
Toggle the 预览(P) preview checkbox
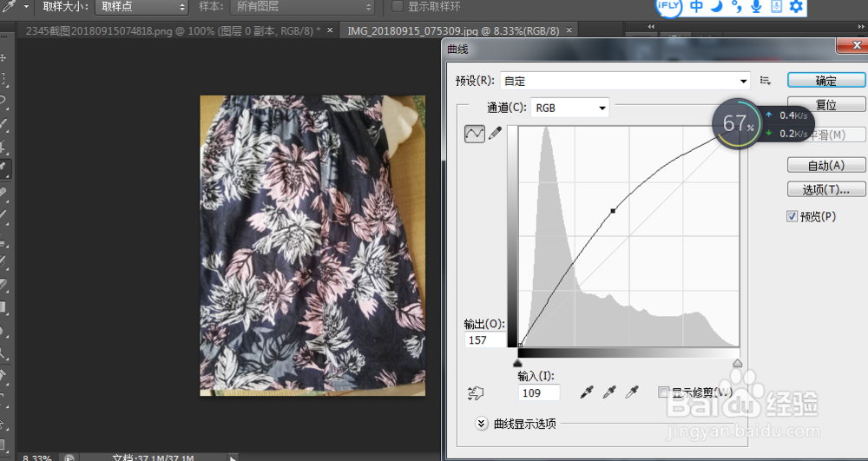point(792,216)
